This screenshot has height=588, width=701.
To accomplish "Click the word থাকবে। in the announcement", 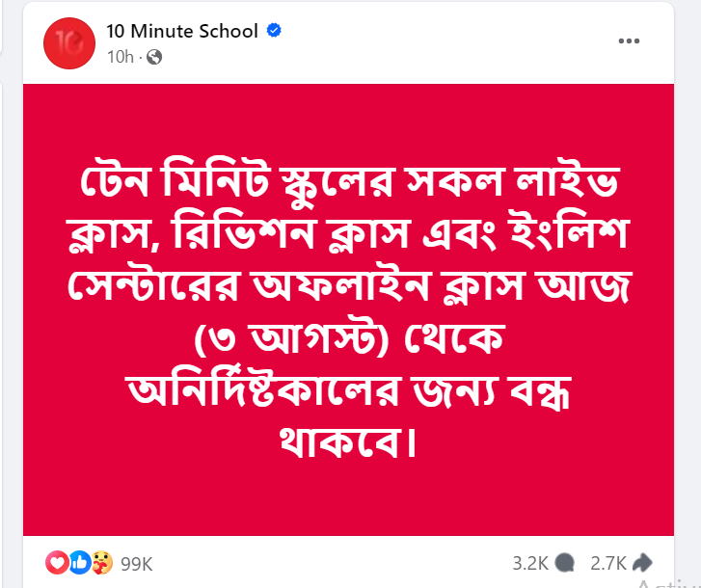I will point(348,441).
